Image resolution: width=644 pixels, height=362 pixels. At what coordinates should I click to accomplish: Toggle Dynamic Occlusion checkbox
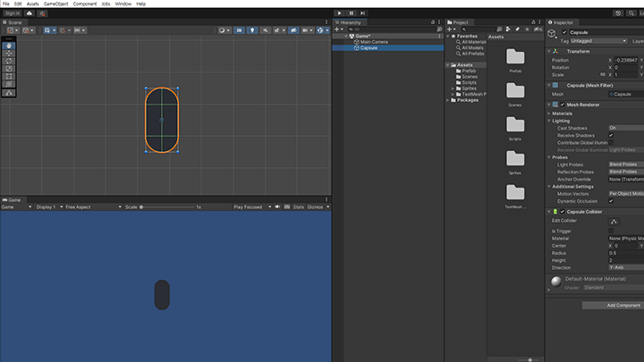[x=612, y=200]
